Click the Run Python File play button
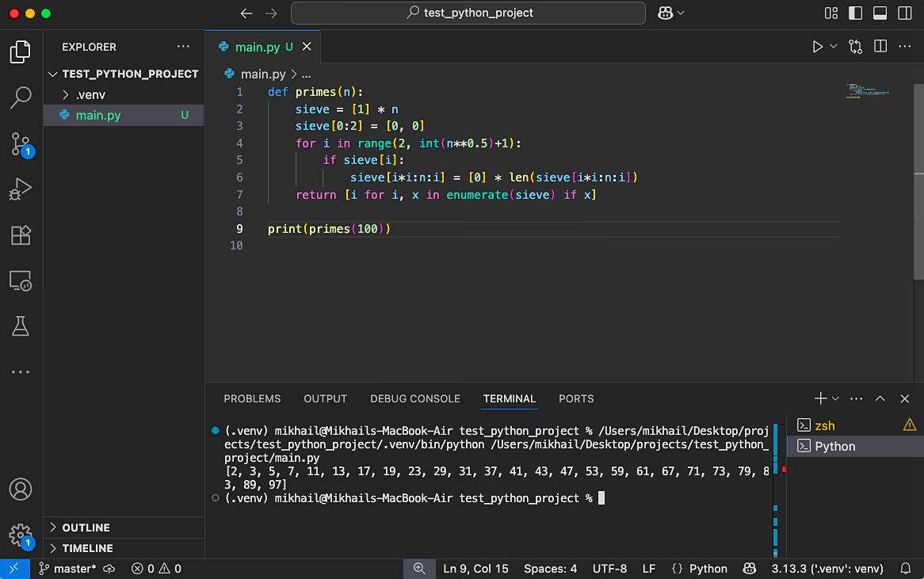This screenshot has width=924, height=579. point(817,47)
